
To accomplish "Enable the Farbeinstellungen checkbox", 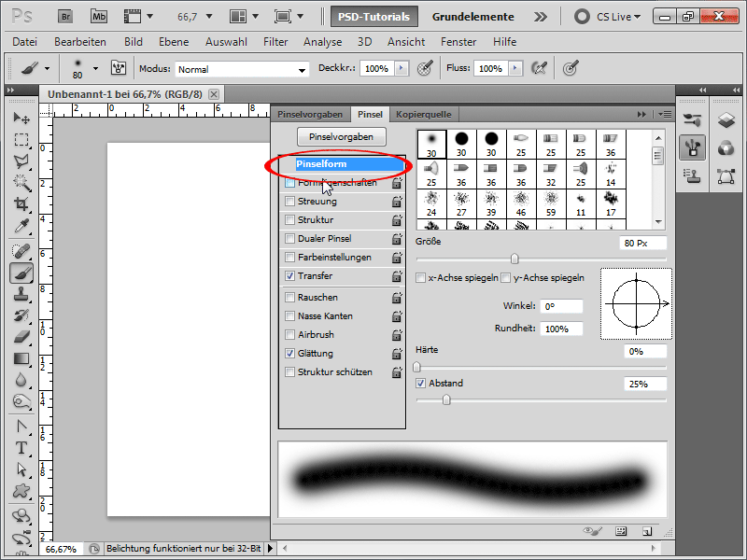I will [289, 258].
